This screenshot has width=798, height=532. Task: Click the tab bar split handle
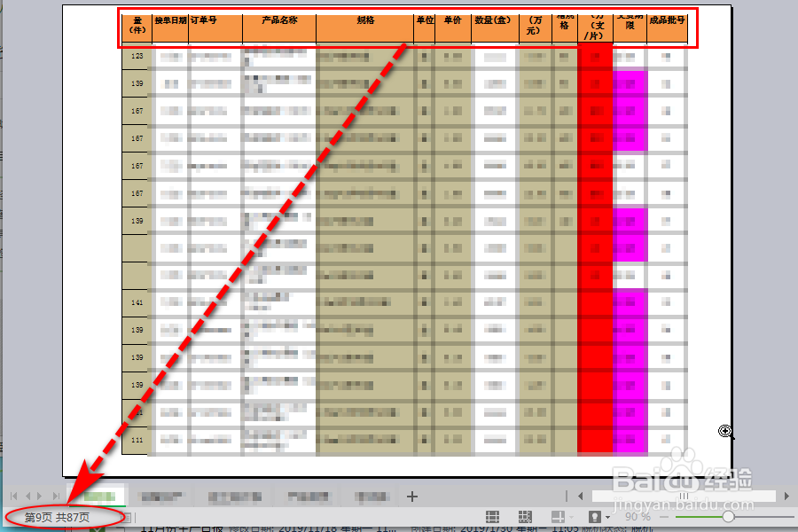click(567, 496)
